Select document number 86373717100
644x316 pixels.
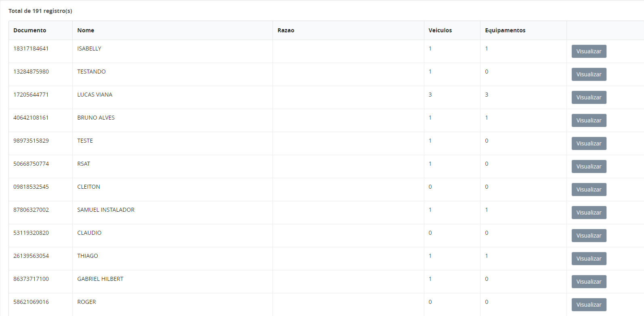31,279
